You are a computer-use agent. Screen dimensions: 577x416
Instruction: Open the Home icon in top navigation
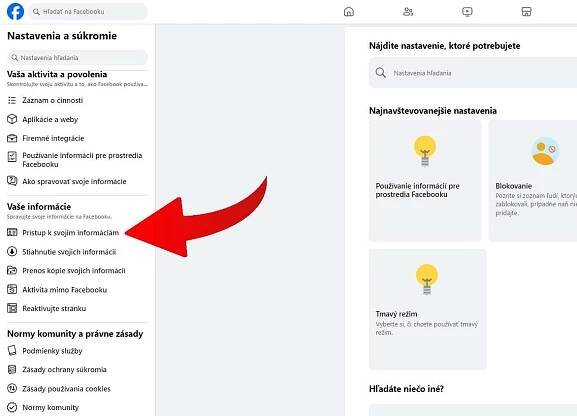point(349,12)
